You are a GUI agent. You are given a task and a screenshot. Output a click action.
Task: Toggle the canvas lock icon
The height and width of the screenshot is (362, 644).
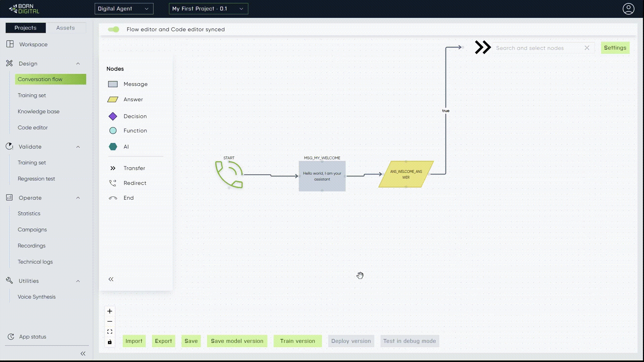click(x=110, y=342)
